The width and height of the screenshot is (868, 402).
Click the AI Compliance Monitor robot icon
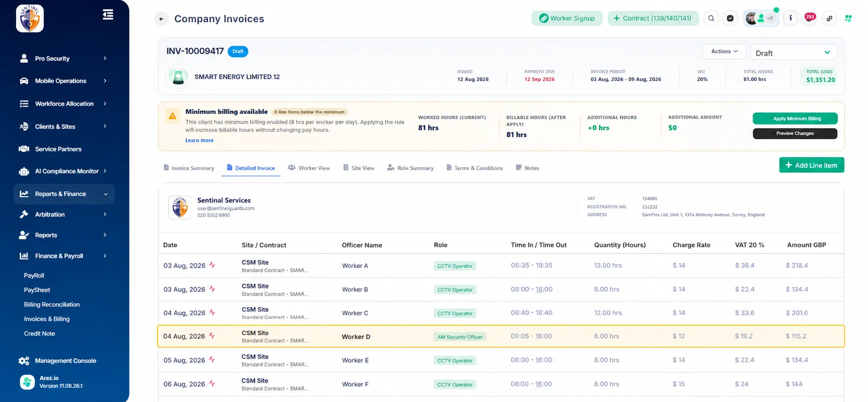24,171
